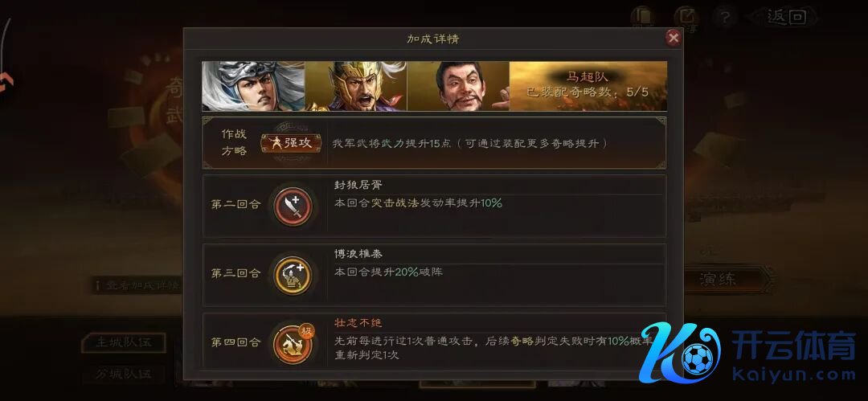Select the mustached general portrait
This screenshot has height=401, width=868.
(x=458, y=87)
